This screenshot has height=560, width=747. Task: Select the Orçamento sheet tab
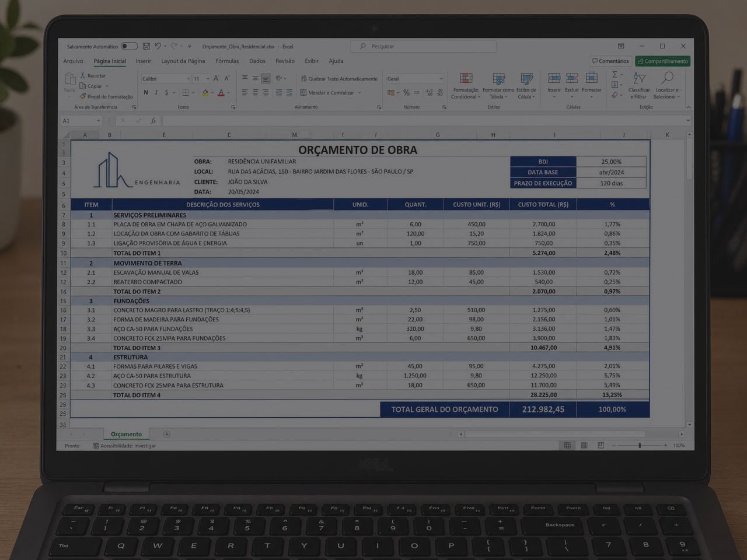click(x=127, y=434)
